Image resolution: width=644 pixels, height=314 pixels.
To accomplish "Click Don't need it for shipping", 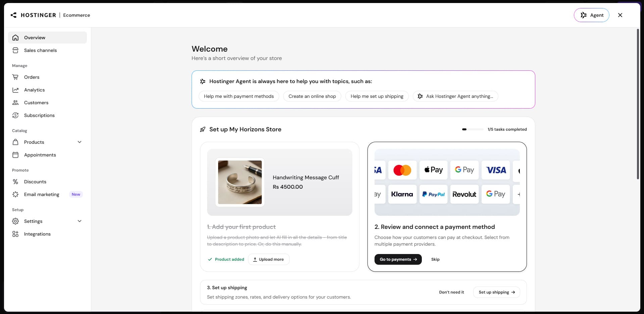I will point(451,292).
